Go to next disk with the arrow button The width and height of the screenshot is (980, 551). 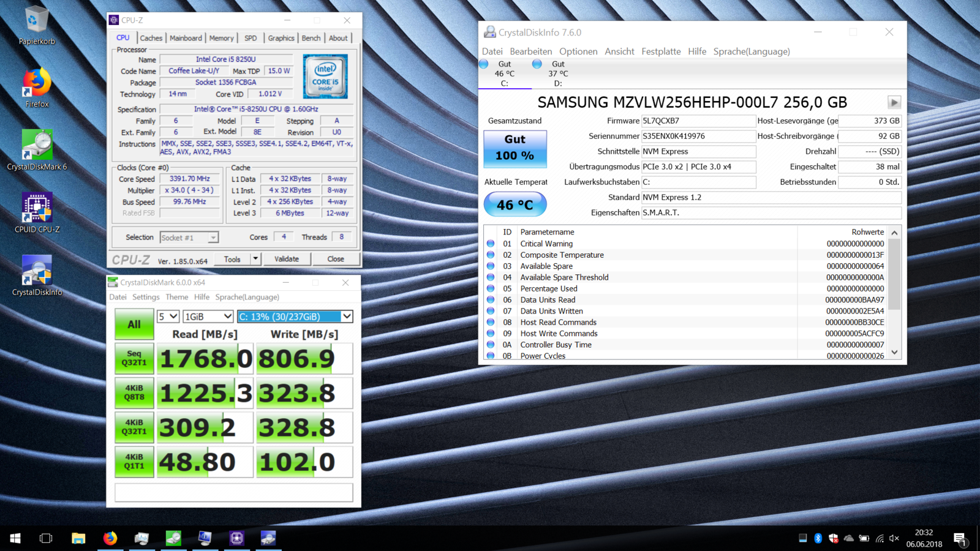coord(894,102)
